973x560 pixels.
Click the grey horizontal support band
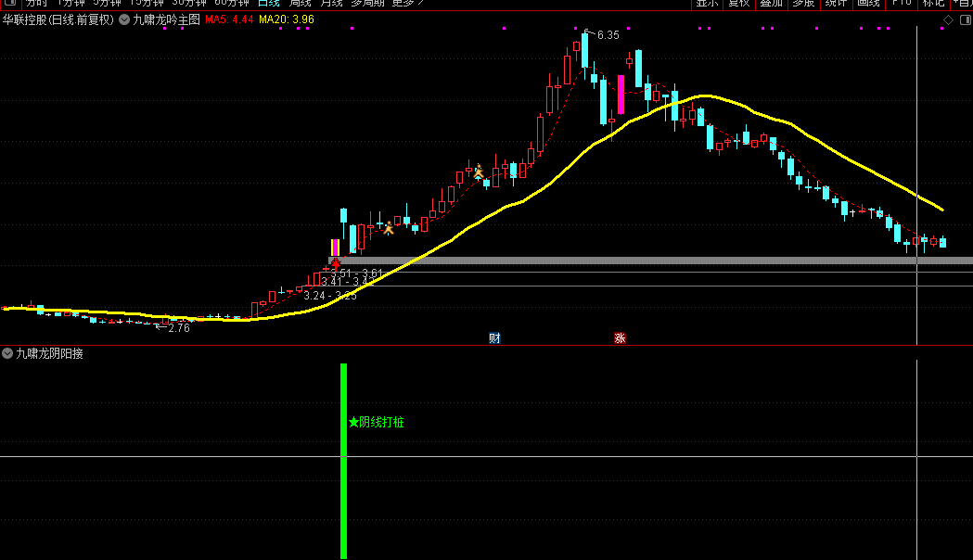(650, 261)
